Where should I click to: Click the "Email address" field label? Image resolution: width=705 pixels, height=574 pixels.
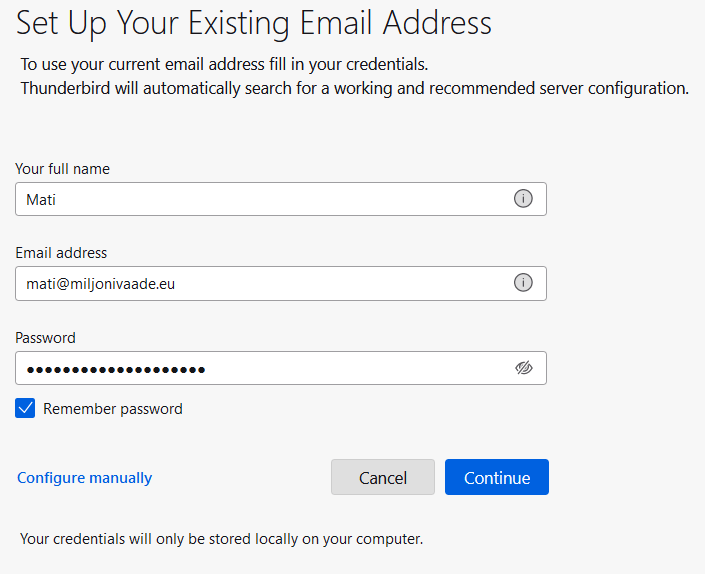click(61, 253)
